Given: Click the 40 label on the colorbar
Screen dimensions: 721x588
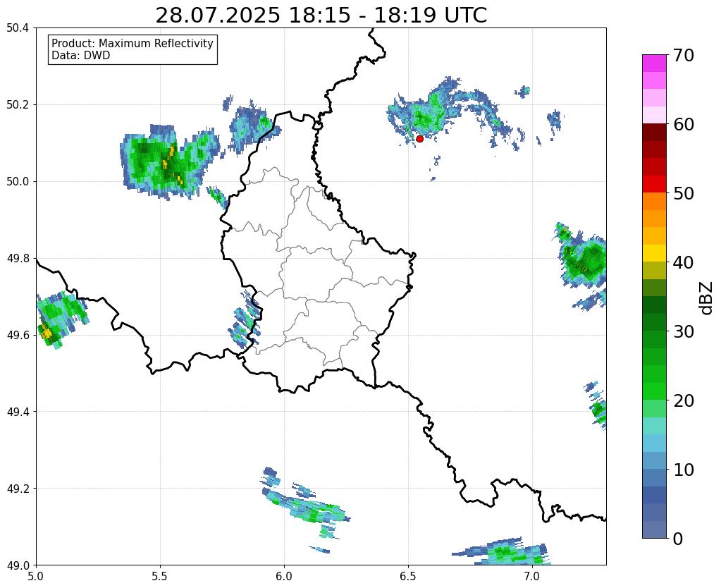Looking at the screenshot, I should coord(683,262).
